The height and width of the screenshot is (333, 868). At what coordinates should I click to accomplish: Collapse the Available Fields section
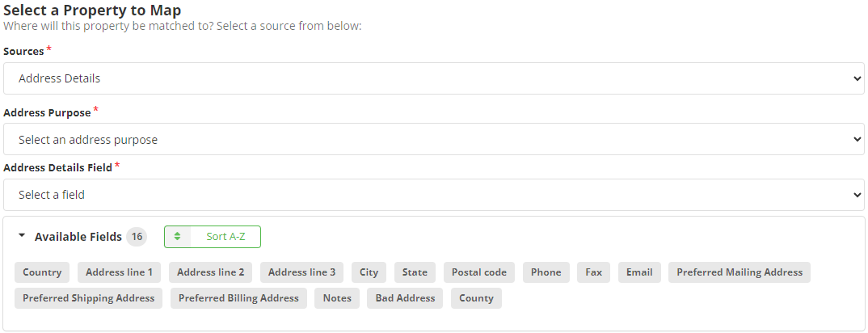(22, 236)
